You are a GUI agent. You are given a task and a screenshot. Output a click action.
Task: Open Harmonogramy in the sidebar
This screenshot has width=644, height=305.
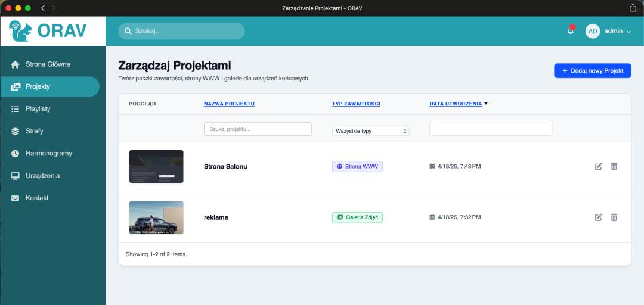[49, 154]
